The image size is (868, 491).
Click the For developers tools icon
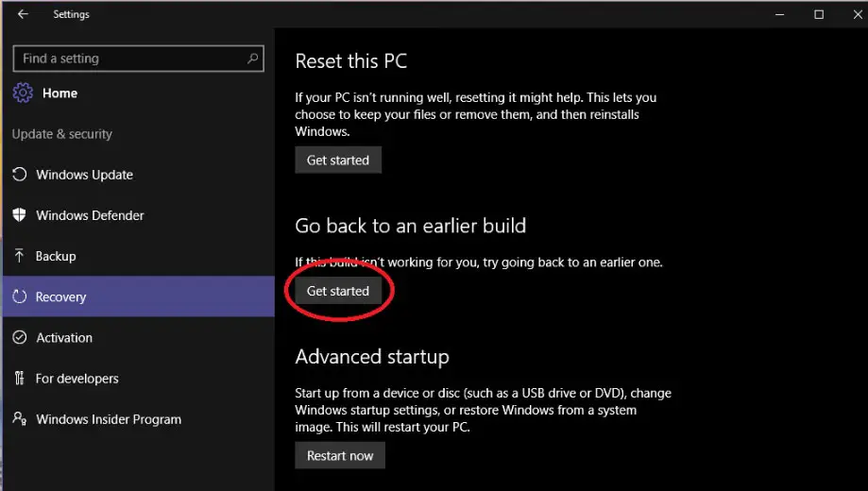19,379
